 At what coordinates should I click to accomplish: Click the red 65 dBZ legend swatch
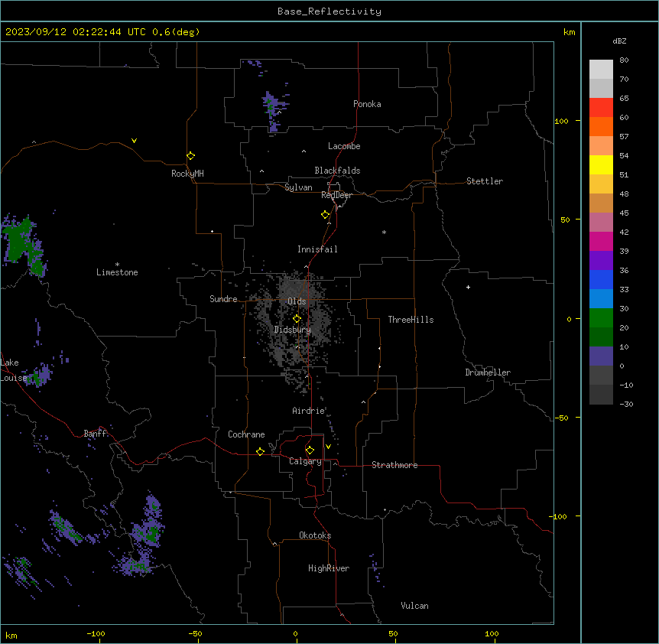tap(601, 107)
